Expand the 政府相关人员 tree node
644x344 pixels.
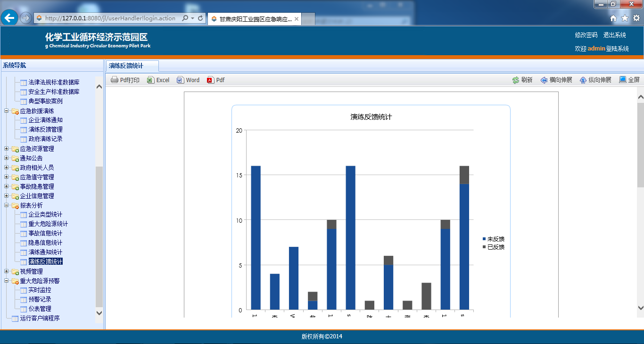click(x=7, y=168)
